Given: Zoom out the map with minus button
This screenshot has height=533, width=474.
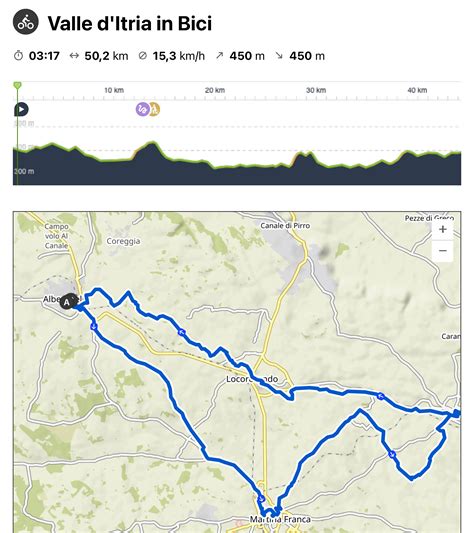Looking at the screenshot, I should (442, 251).
